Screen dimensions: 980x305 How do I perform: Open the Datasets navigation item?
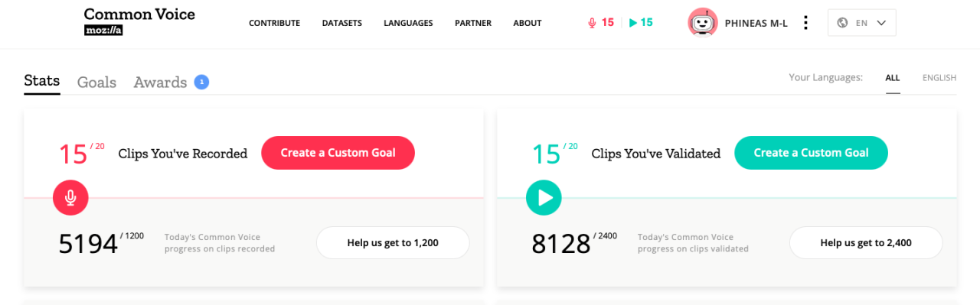click(x=342, y=23)
